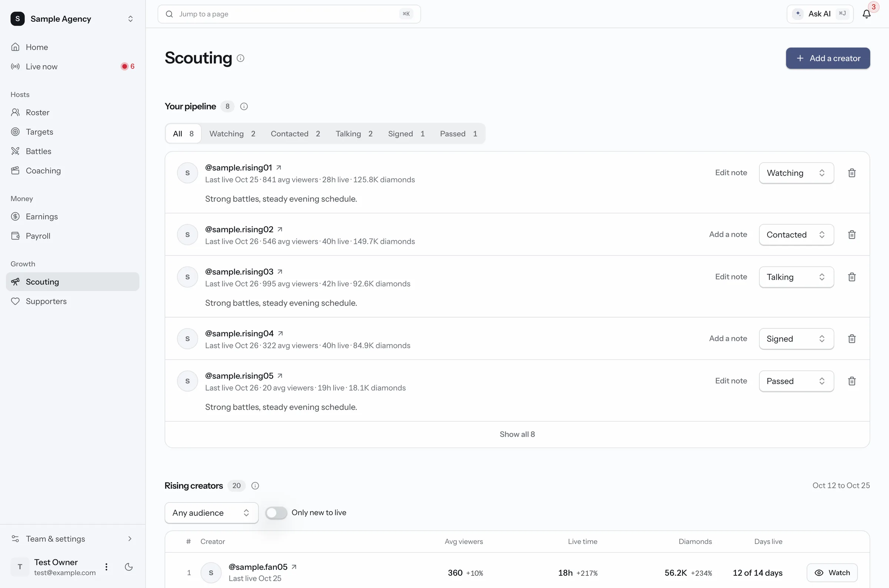Image resolution: width=889 pixels, height=588 pixels.
Task: Toggle dark mode moon icon
Action: tap(129, 567)
